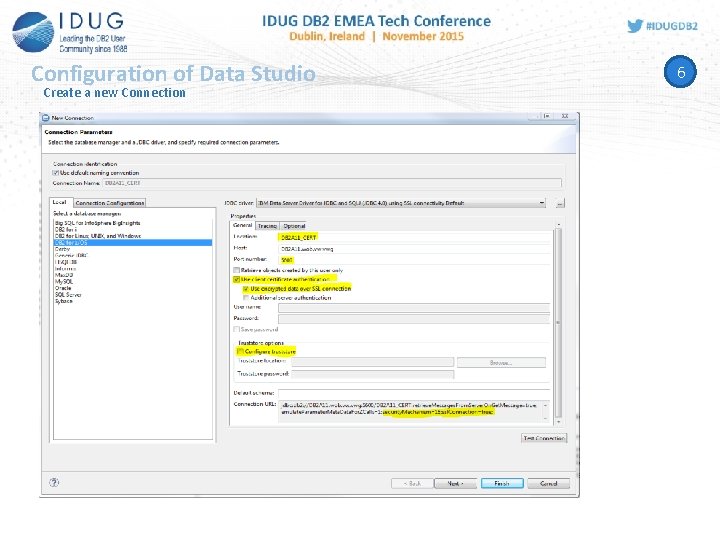Screen dimensions: 720x540
Task: Open the Tracing properties tab
Action: click(267, 226)
